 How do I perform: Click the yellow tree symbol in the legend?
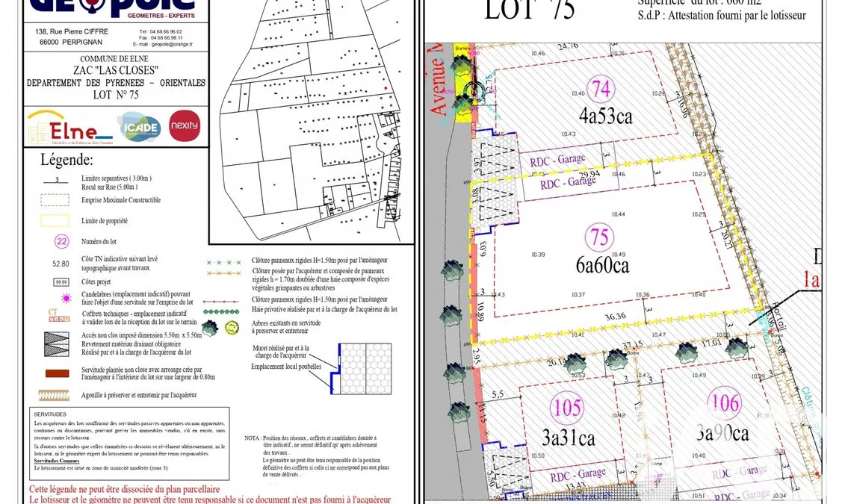pos(232,328)
